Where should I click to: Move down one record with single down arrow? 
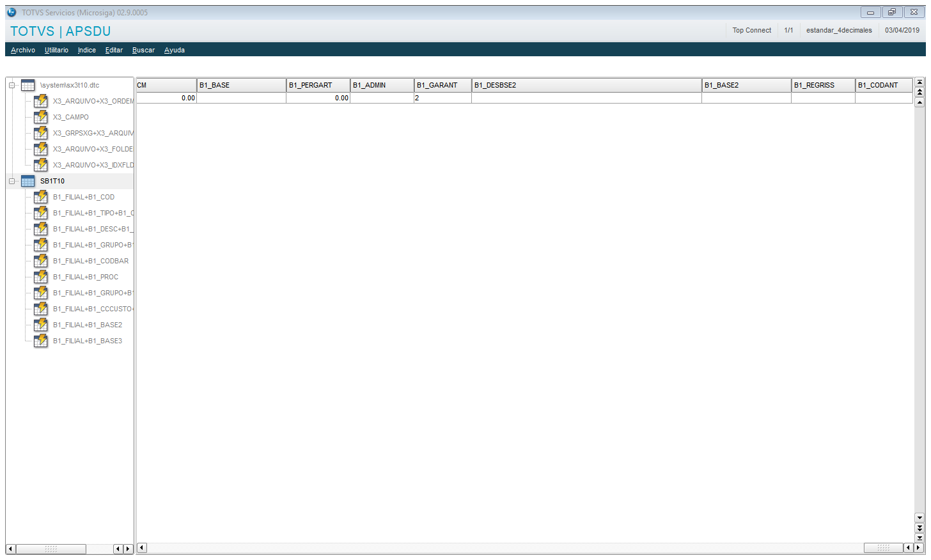point(919,518)
